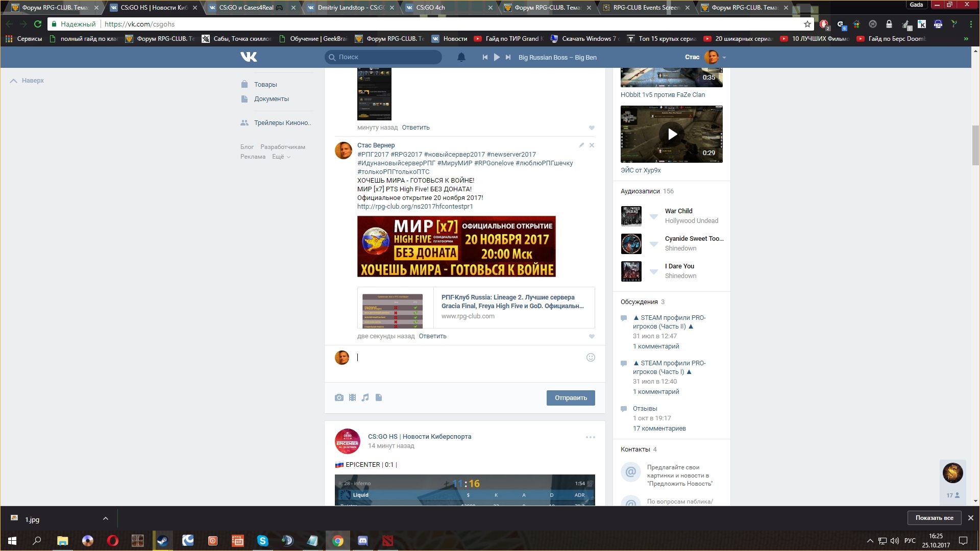
Task: Open the emoji smiley picker
Action: [591, 358]
